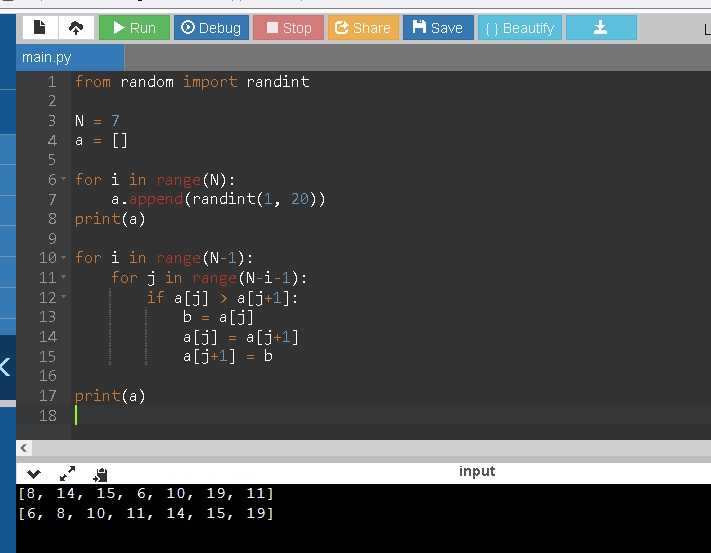Collapse the outer loop at line 10

pos(65,258)
